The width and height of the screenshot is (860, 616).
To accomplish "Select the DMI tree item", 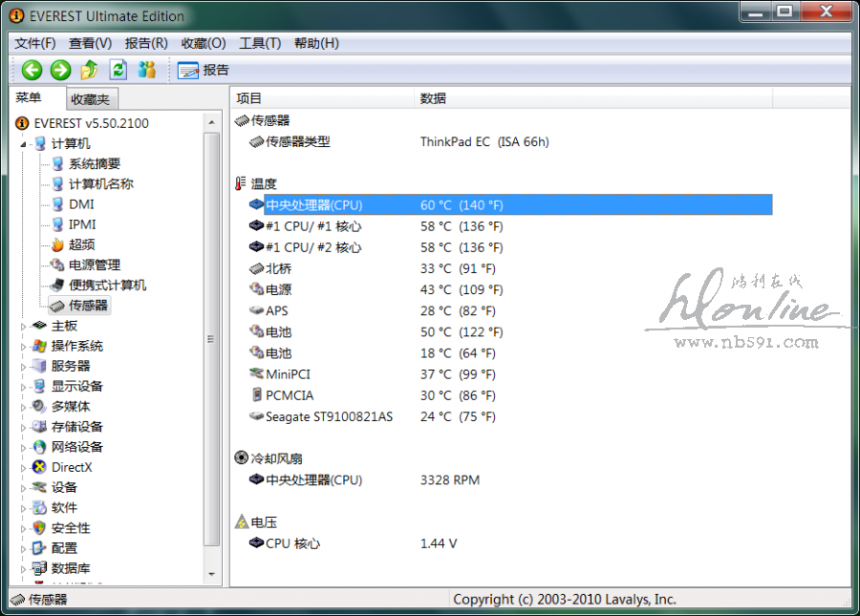I will point(81,204).
